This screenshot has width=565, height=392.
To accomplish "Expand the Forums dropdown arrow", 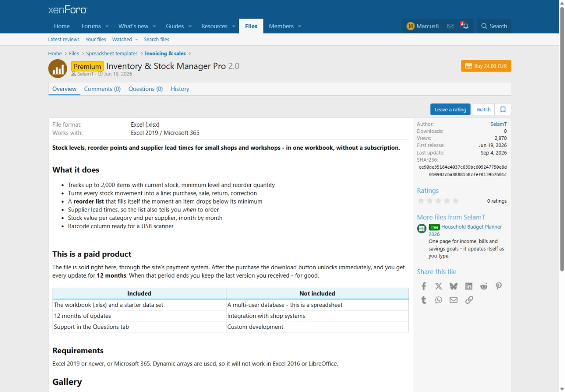I will (x=107, y=26).
